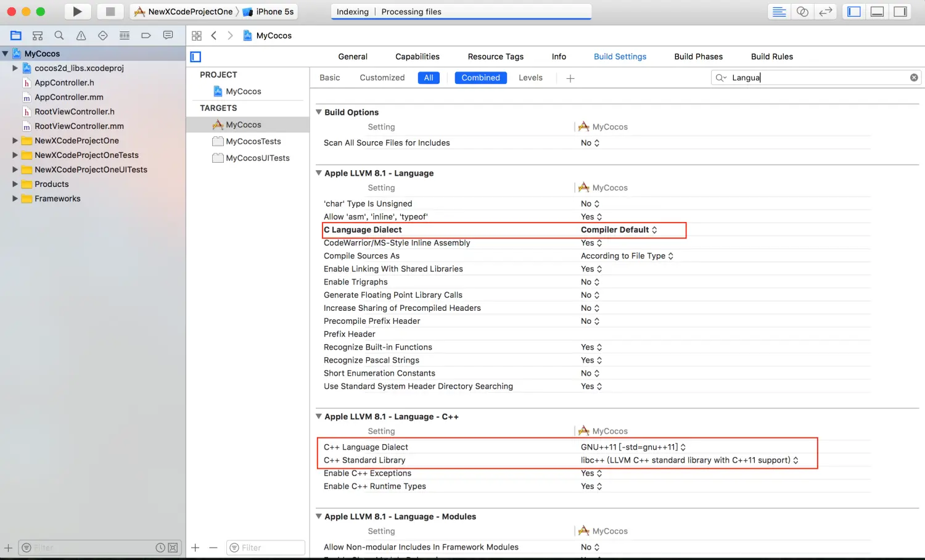Open the Report navigator icon
925x560 pixels.
click(x=168, y=36)
